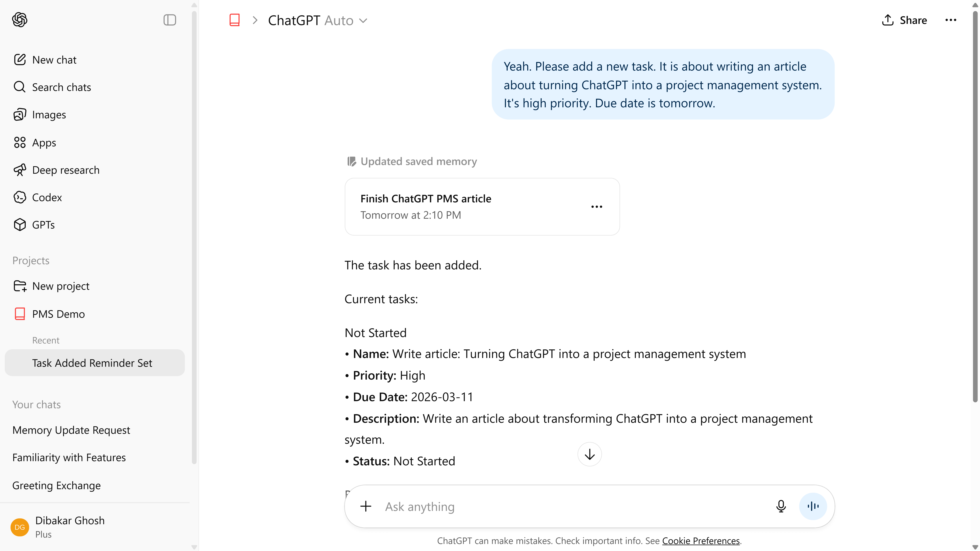The image size is (980, 551).
Task: Click the ChatGPT logo icon
Action: point(19,20)
